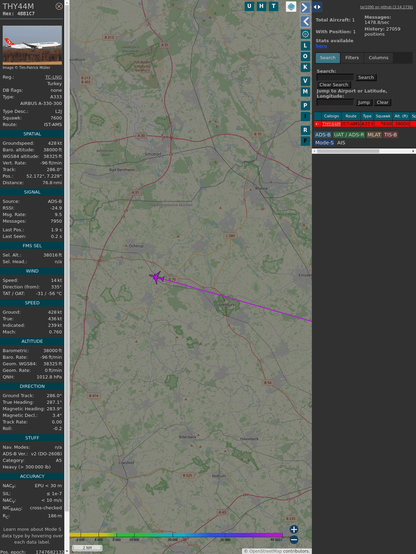Click the info panel vertical scrollbar

(x=66, y=277)
